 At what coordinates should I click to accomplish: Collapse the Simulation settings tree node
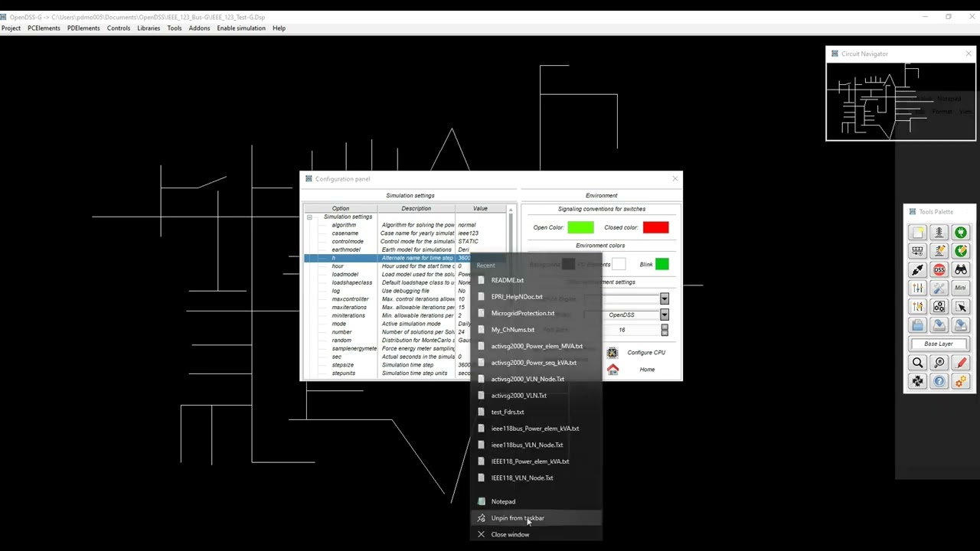(x=309, y=217)
